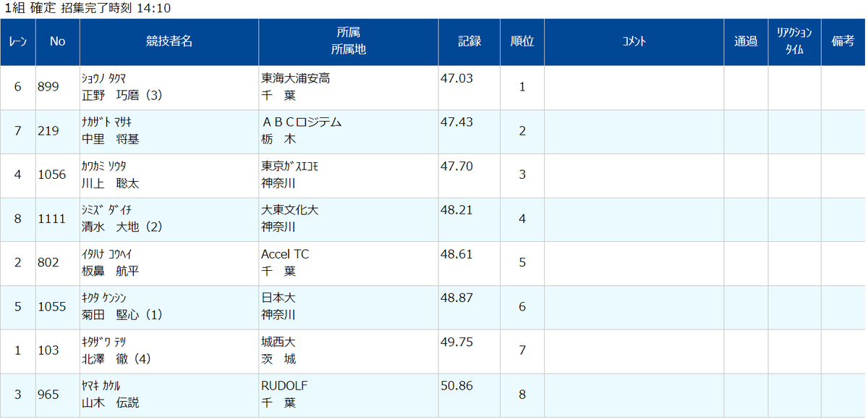Select athlete name 正野 巧磨 (3)
The height and width of the screenshot is (420, 868).
(x=122, y=96)
